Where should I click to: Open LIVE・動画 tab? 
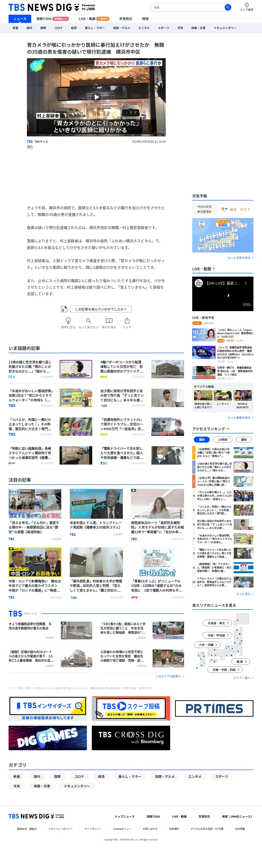pyautogui.click(x=94, y=19)
